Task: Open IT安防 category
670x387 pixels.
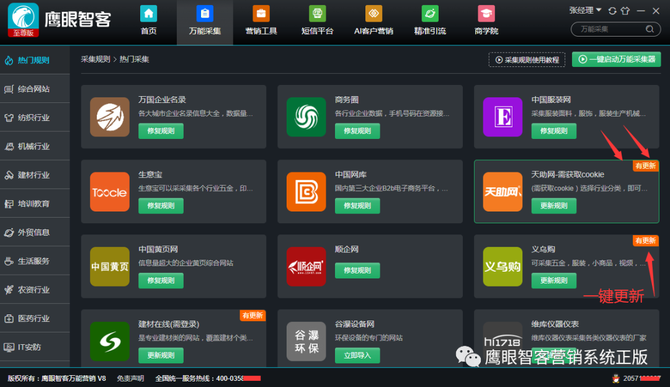Action: pyautogui.click(x=35, y=347)
